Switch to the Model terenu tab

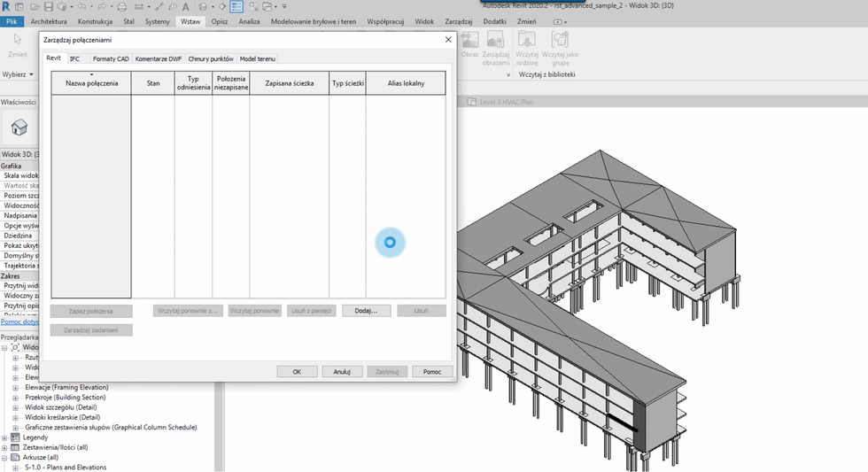[257, 58]
